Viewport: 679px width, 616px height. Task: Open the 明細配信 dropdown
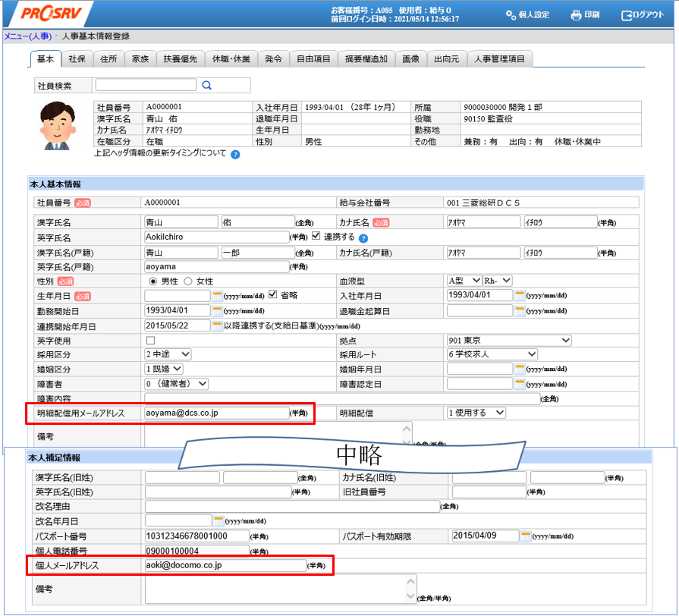click(476, 413)
